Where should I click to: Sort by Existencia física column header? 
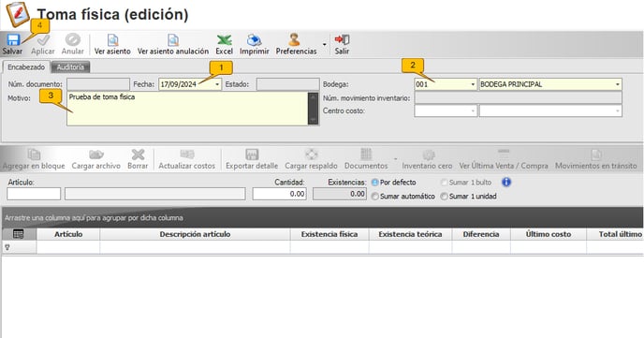pos(329,234)
